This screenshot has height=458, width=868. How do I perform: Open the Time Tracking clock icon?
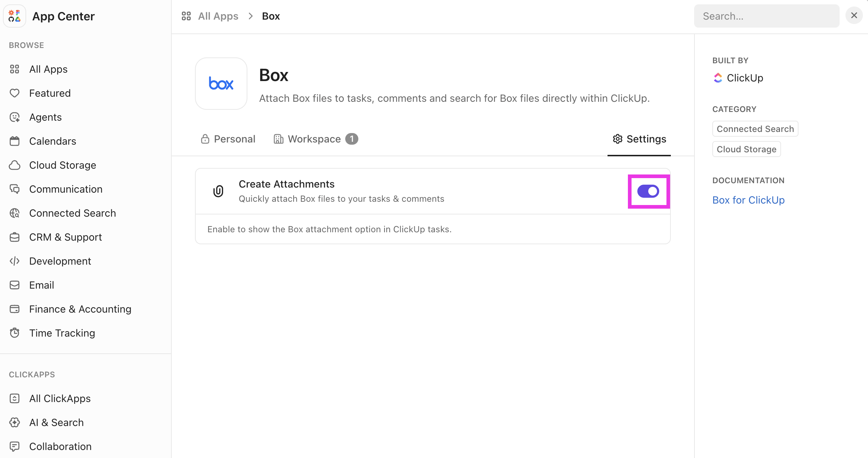click(x=15, y=333)
